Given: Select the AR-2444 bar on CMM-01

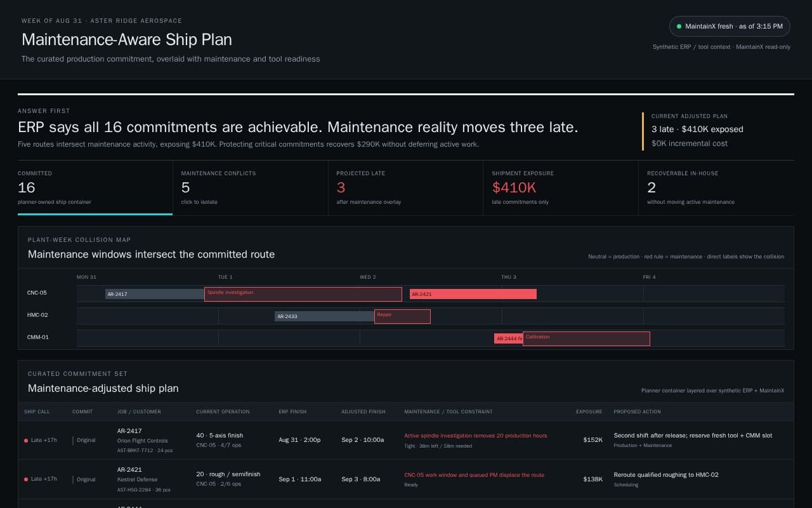Looking at the screenshot, I should [x=508, y=338].
